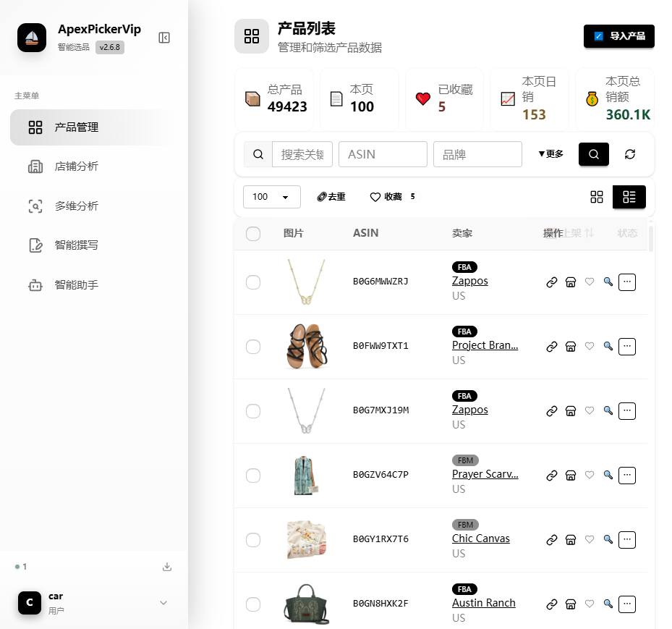Open the first Zappos seller link for B0G6MWWZRJ
This screenshot has height=629, width=672.
coord(469,281)
